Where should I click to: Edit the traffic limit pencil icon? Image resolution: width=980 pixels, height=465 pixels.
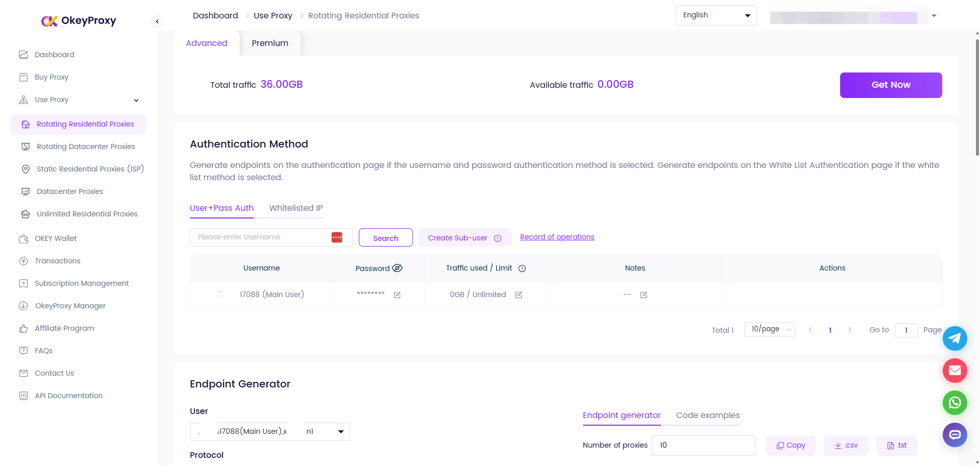519,295
